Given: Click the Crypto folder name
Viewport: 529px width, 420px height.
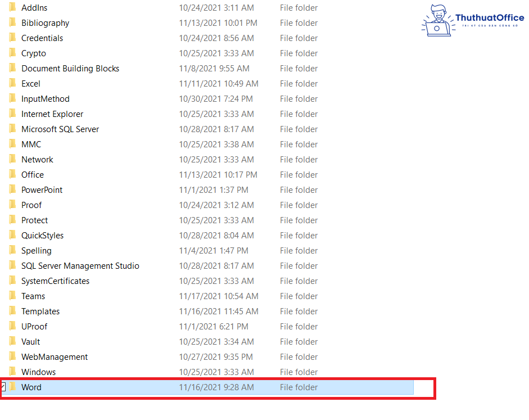Looking at the screenshot, I should tap(33, 53).
